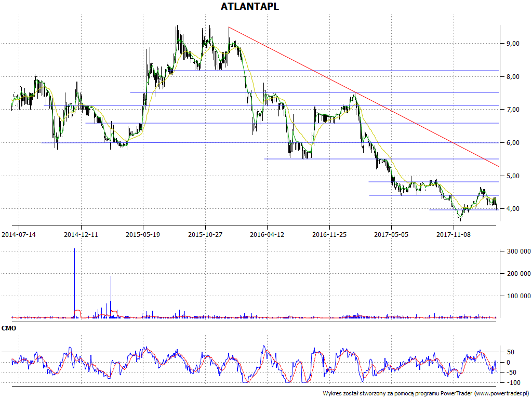Click the PowerTrader credit text at bottom

click(x=427, y=393)
